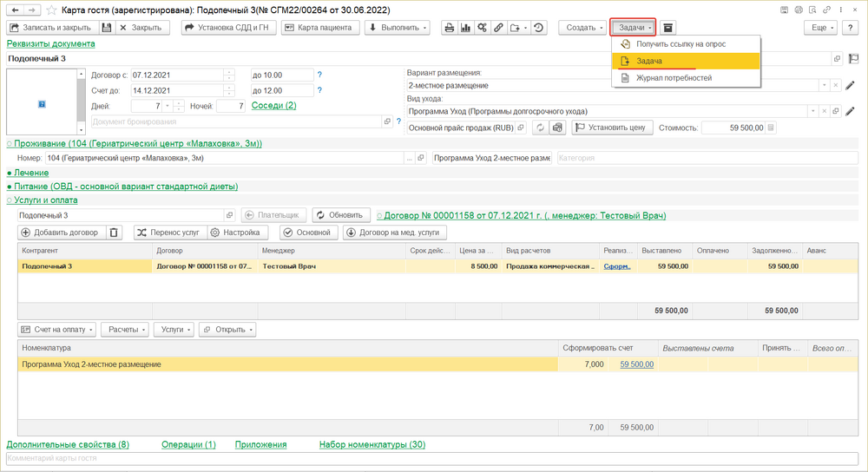The image size is (868, 472).
Task: Click the trash icon beside Добавить договор
Action: coord(115,233)
